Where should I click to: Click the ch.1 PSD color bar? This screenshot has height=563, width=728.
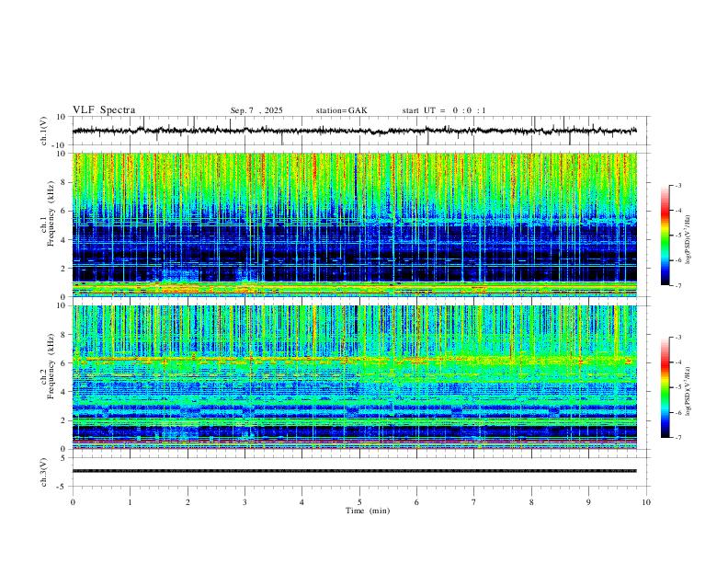click(x=665, y=236)
